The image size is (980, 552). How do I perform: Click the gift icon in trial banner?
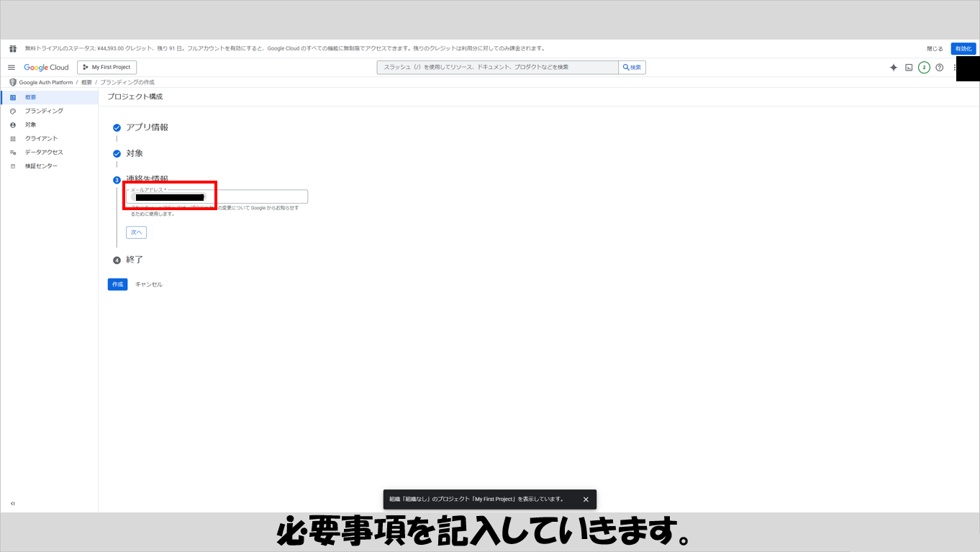coord(12,49)
